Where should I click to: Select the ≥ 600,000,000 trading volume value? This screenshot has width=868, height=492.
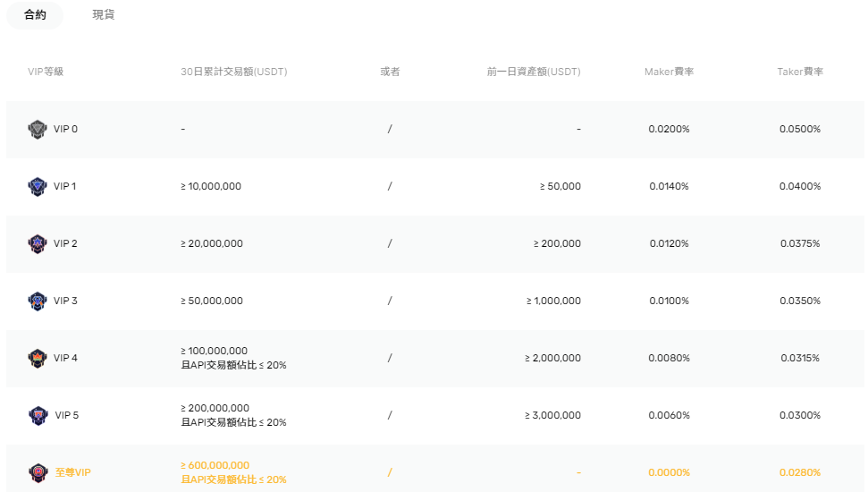(215, 465)
